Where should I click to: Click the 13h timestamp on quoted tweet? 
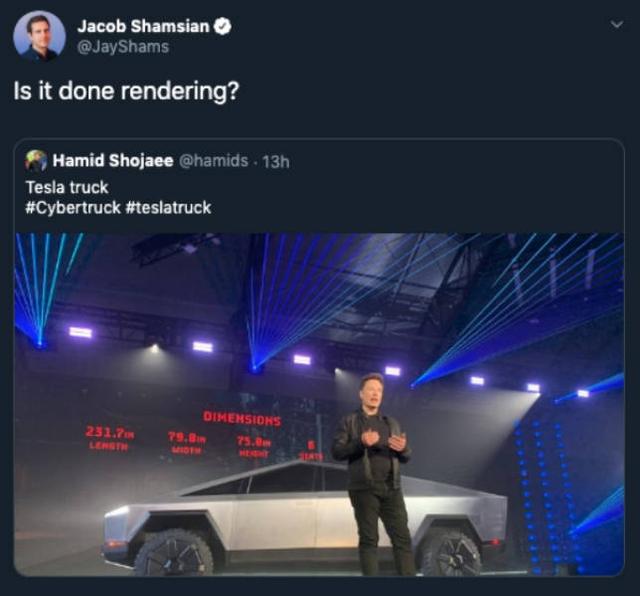[275, 160]
